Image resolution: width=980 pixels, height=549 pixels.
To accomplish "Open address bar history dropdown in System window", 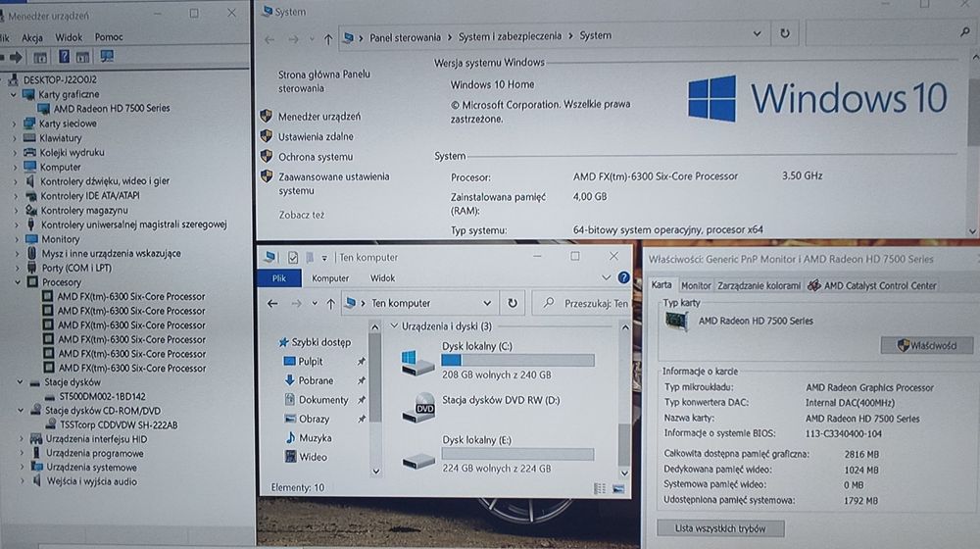I will 757,33.
